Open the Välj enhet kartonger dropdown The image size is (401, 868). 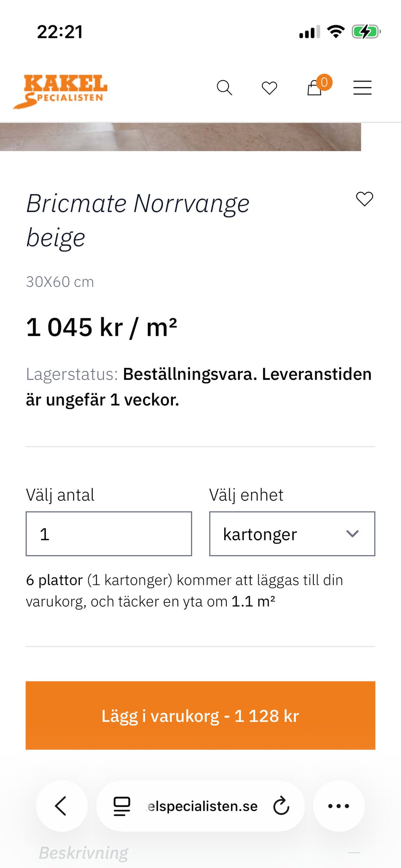pos(292,534)
